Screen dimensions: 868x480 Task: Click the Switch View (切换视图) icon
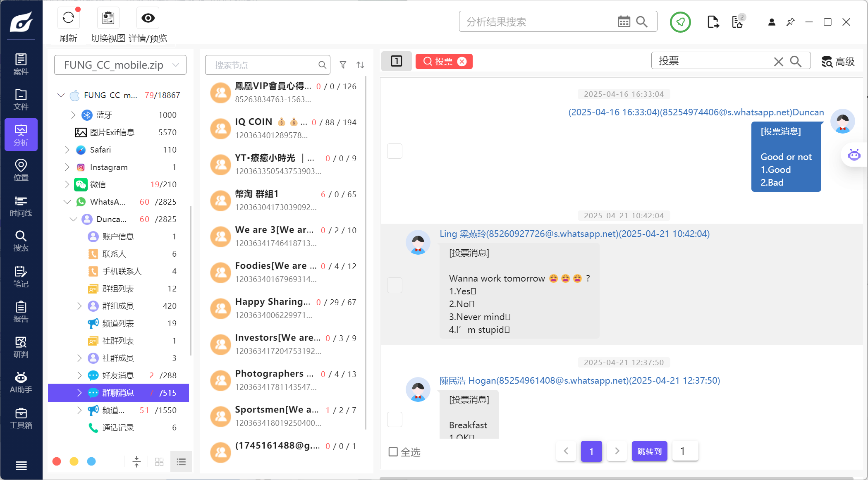[x=108, y=18]
